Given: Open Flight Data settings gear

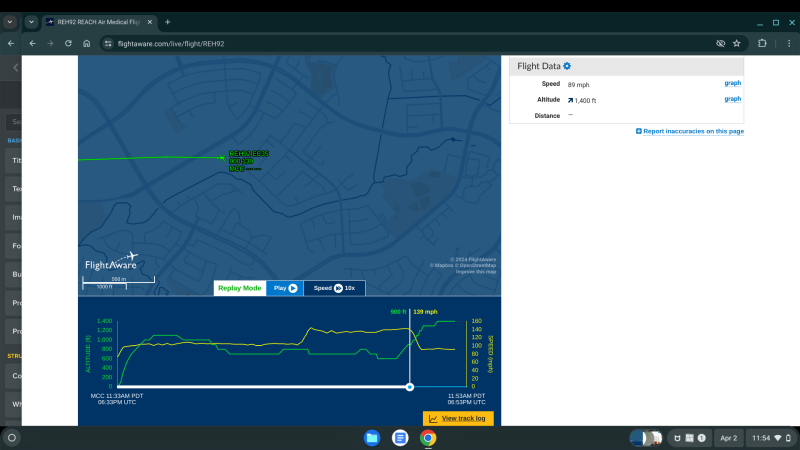Looking at the screenshot, I should 567,66.
